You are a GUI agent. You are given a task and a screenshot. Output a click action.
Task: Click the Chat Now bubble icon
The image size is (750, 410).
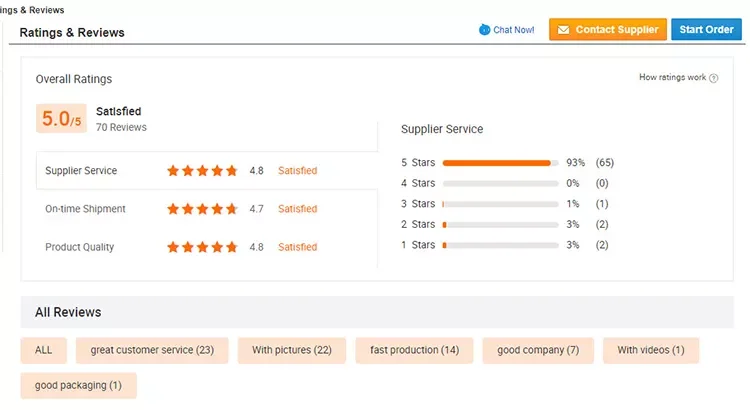485,30
